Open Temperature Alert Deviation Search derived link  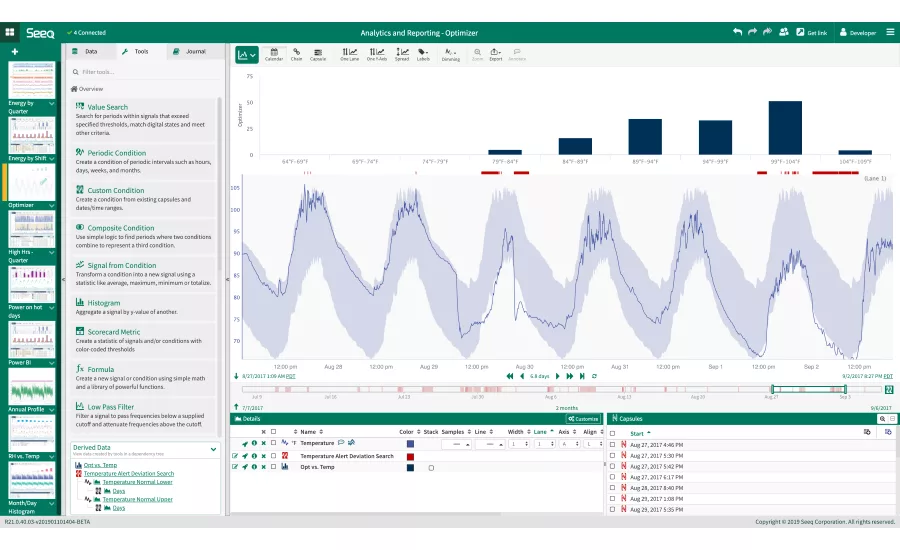click(x=129, y=474)
